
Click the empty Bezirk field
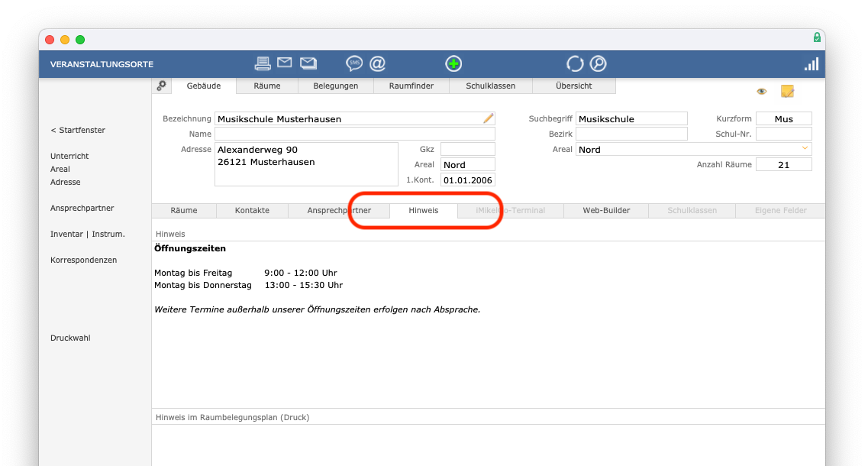coord(631,134)
